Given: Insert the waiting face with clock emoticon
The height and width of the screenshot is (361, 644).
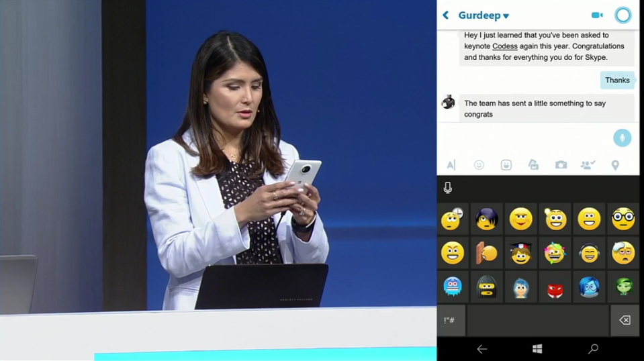Looking at the screenshot, I should (x=452, y=219).
